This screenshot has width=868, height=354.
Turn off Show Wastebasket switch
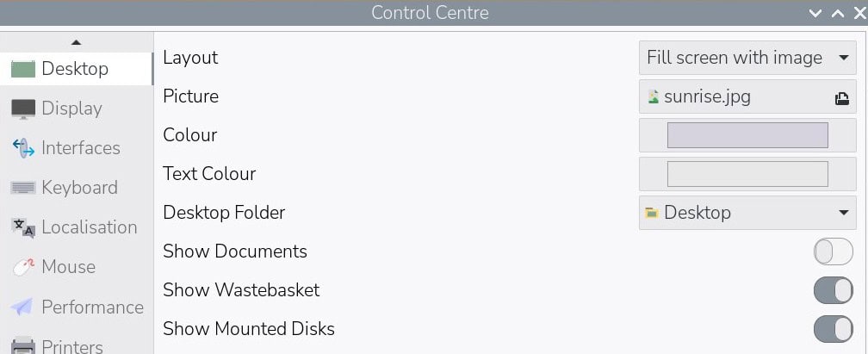833,290
